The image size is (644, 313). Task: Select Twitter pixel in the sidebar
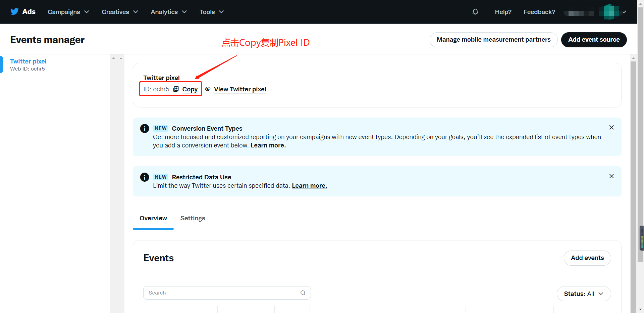28,61
